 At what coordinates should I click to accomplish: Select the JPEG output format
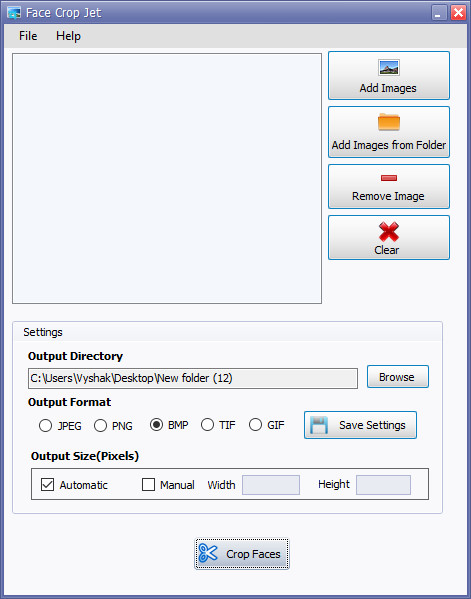45,426
